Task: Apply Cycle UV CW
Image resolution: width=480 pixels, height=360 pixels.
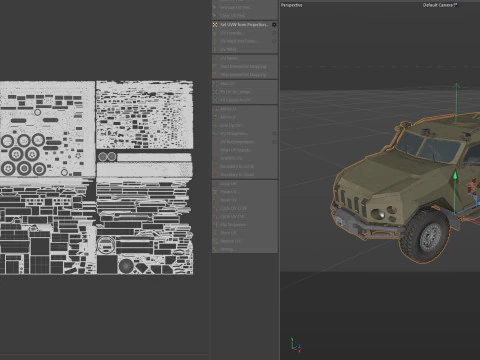Action: [x=245, y=216]
